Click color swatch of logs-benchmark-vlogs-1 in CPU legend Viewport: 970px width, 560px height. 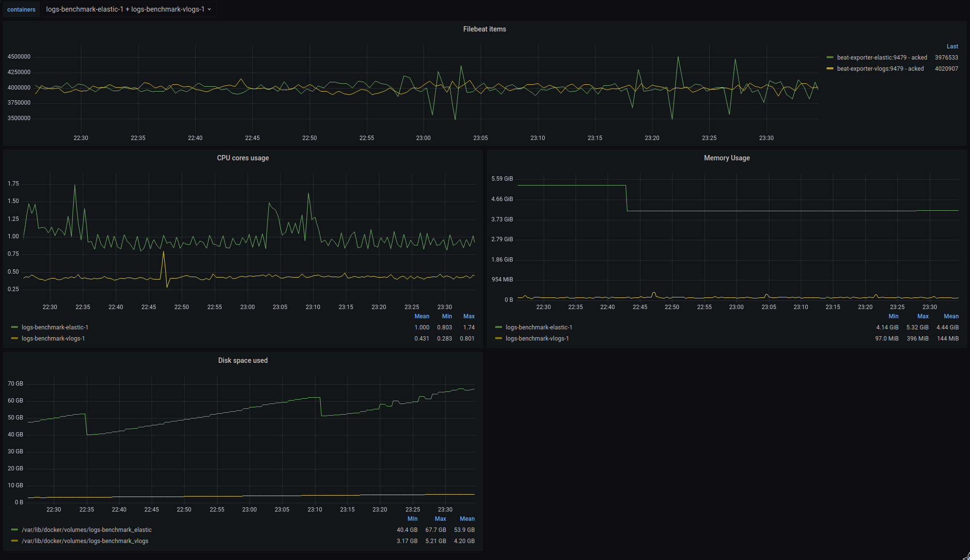tap(15, 339)
